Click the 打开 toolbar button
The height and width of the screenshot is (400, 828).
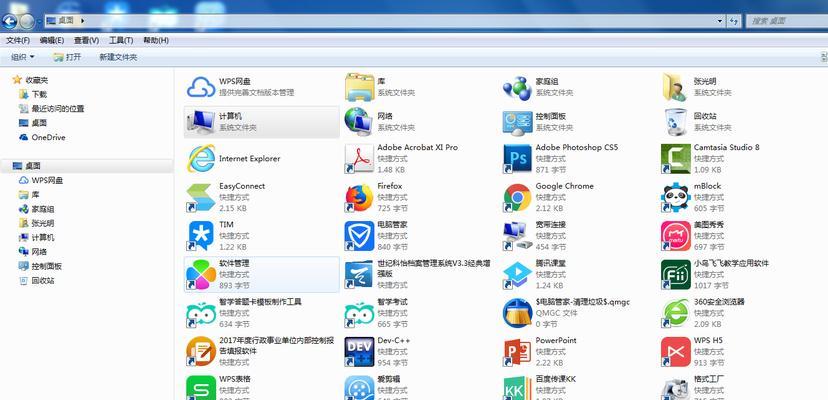point(67,57)
